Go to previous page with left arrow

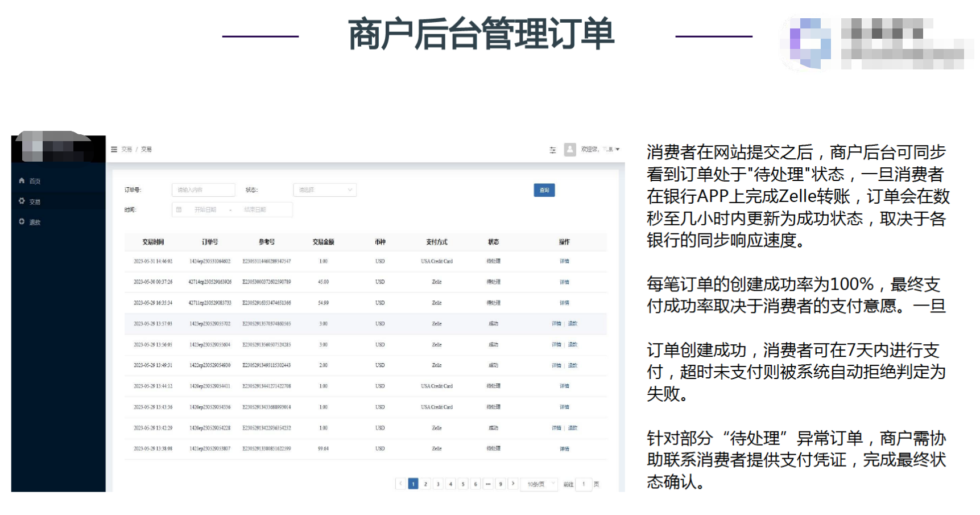[400, 484]
